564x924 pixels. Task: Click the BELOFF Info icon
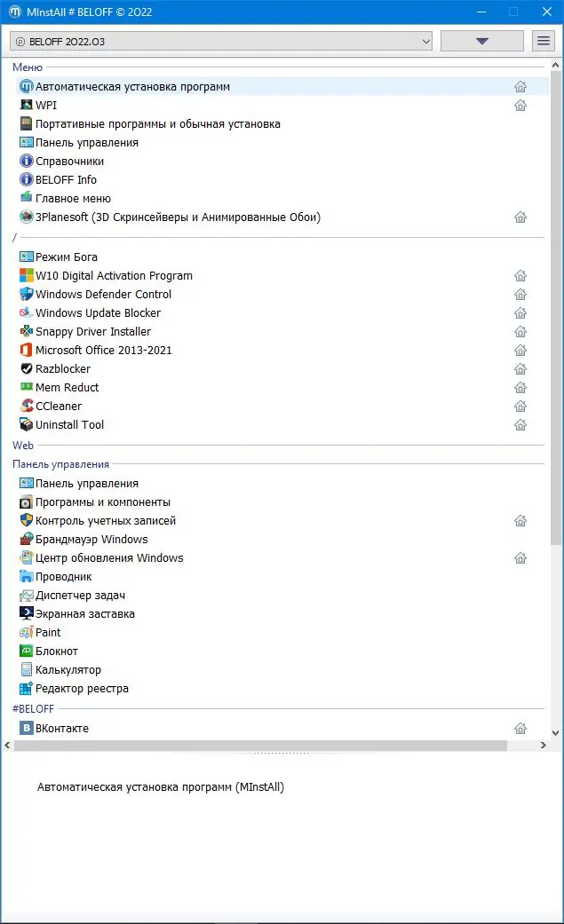[26, 179]
